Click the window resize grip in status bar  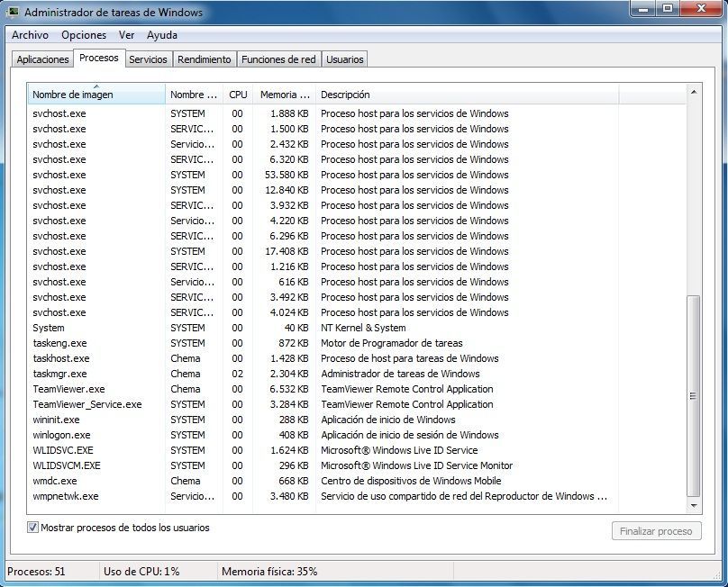(716, 575)
